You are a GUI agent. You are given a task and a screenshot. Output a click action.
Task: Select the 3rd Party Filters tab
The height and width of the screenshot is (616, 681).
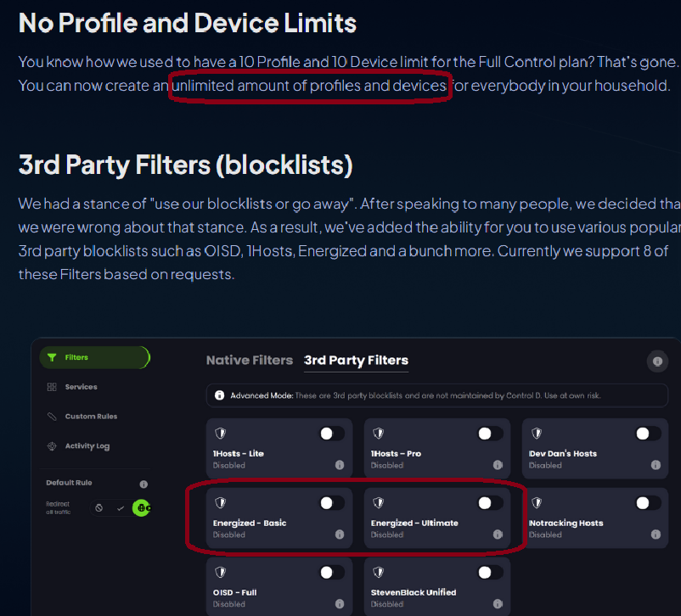coord(356,360)
